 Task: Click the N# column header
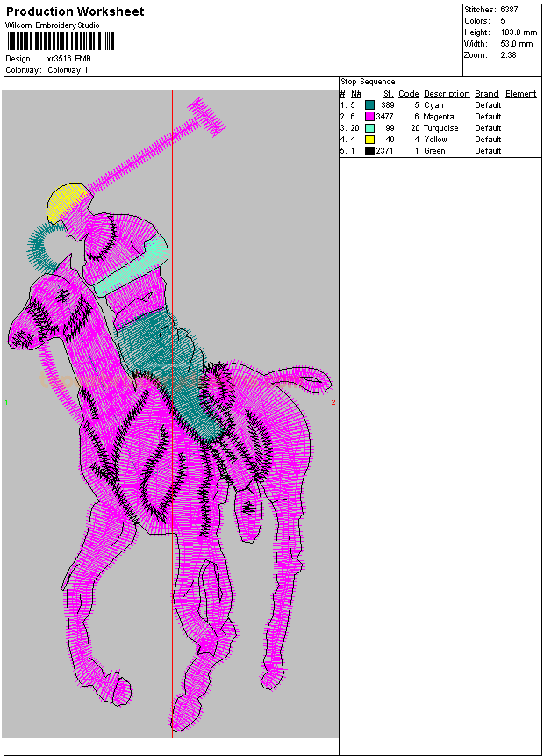pyautogui.click(x=356, y=94)
